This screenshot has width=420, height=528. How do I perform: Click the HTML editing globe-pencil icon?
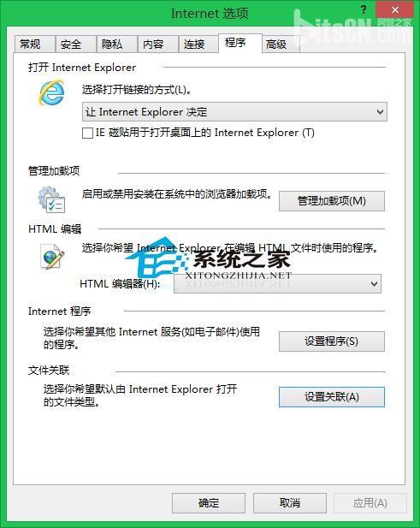[52, 257]
